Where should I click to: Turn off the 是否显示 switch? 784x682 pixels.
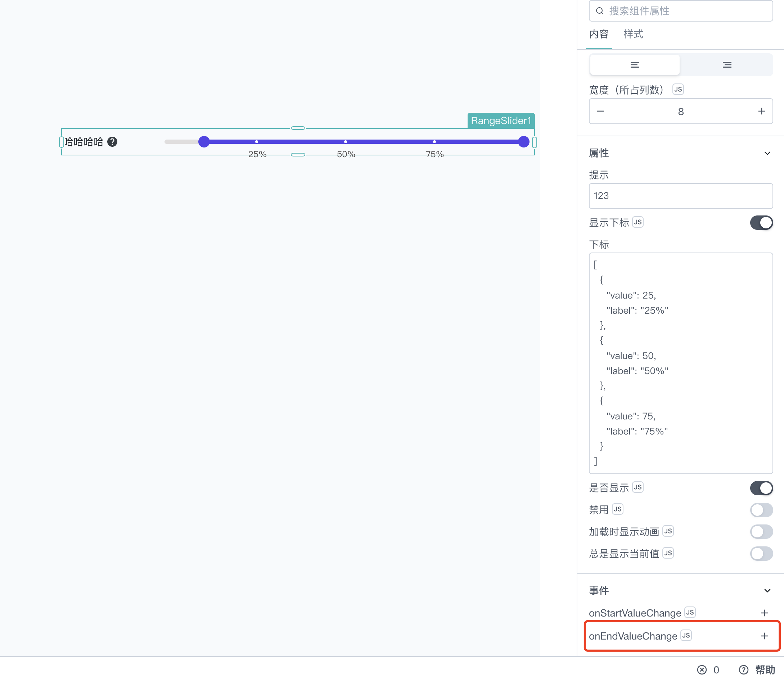tap(761, 488)
